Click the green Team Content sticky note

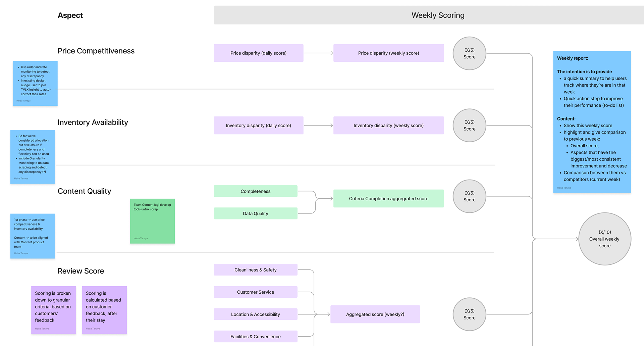point(152,221)
